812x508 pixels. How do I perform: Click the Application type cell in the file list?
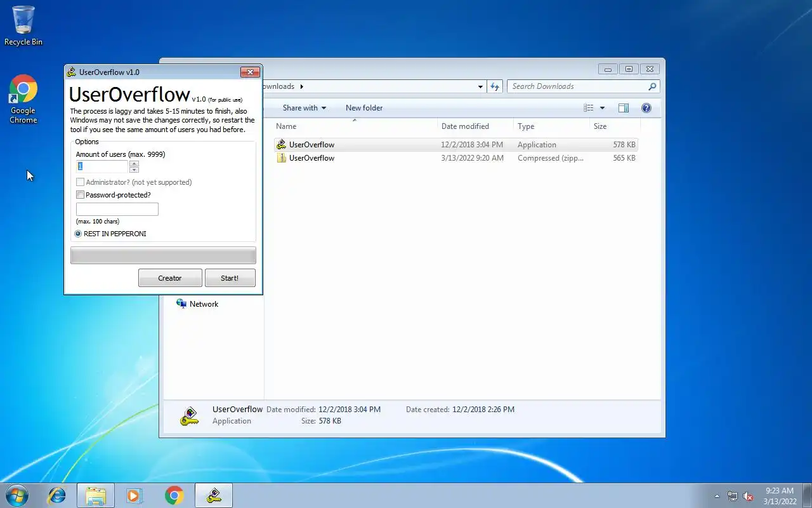[x=537, y=145]
